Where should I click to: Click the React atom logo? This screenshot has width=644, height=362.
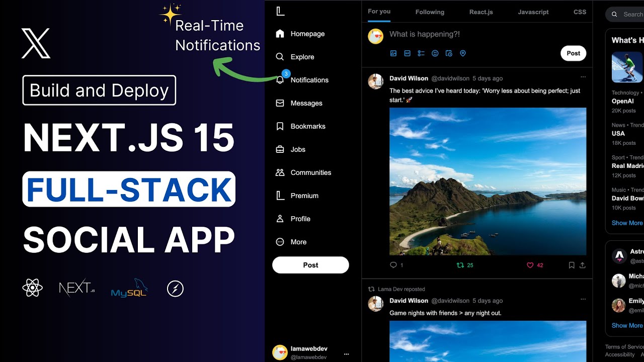click(33, 288)
